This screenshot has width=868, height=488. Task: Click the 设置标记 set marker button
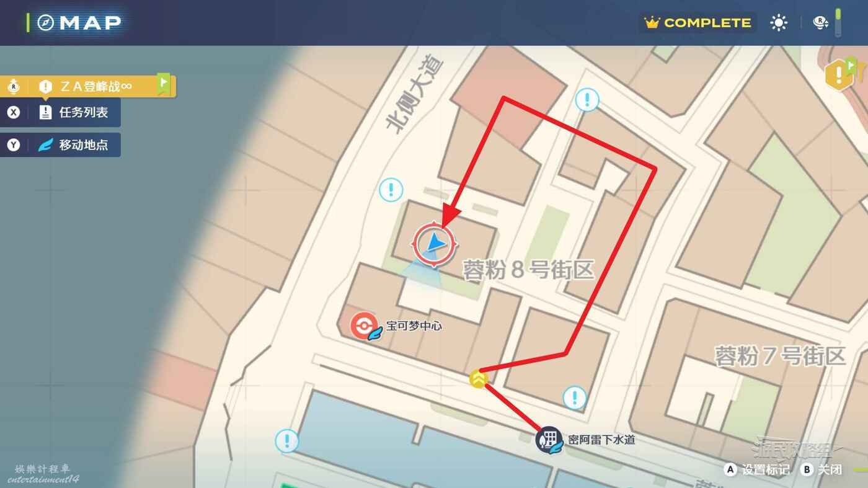click(x=756, y=469)
